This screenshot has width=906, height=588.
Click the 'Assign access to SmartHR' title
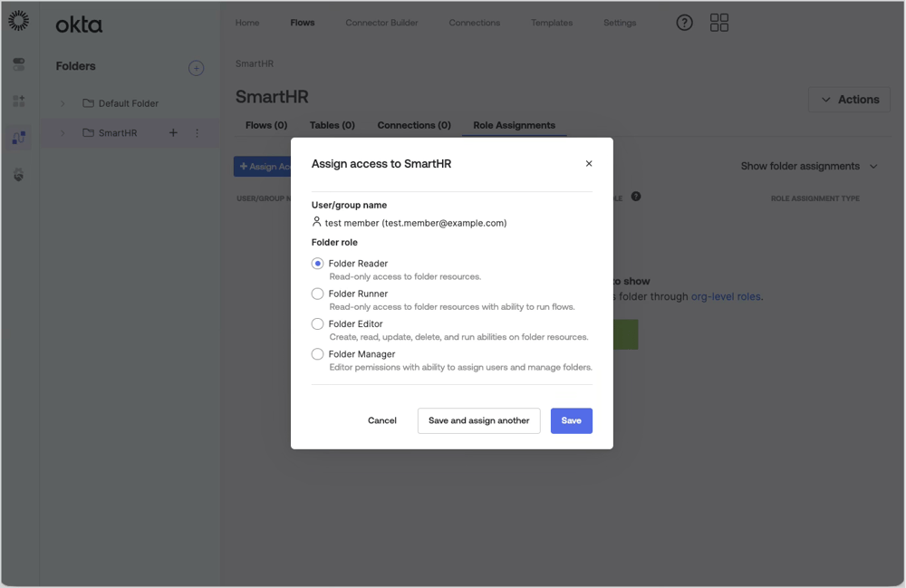tap(381, 164)
